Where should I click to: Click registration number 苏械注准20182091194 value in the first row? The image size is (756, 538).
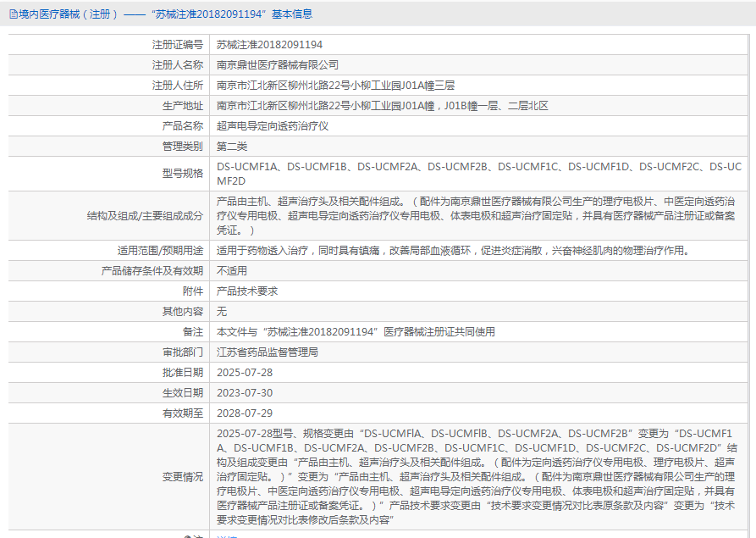pos(269,45)
